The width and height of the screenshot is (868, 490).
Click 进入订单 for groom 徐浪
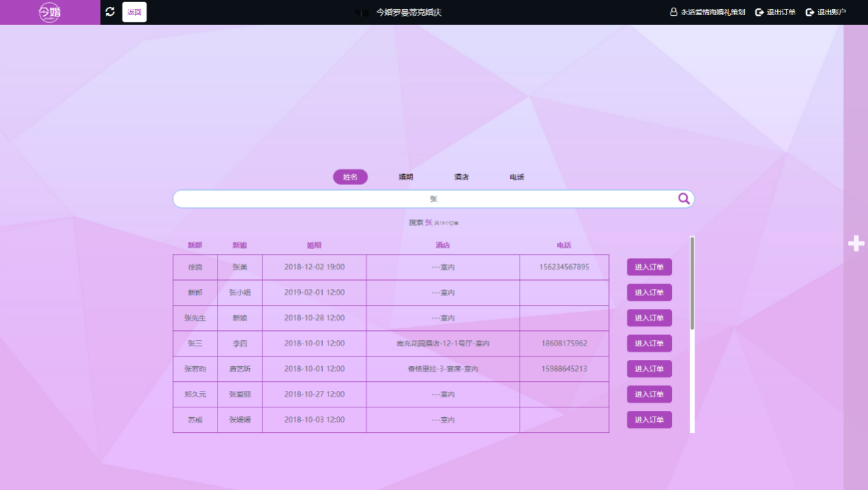(649, 267)
